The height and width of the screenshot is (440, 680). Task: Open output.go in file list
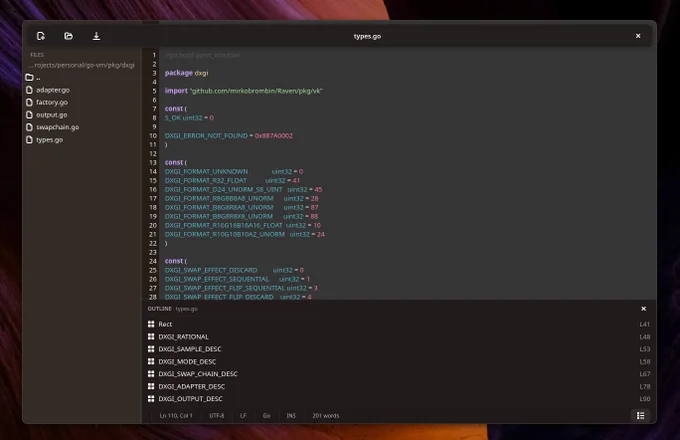coord(82,115)
